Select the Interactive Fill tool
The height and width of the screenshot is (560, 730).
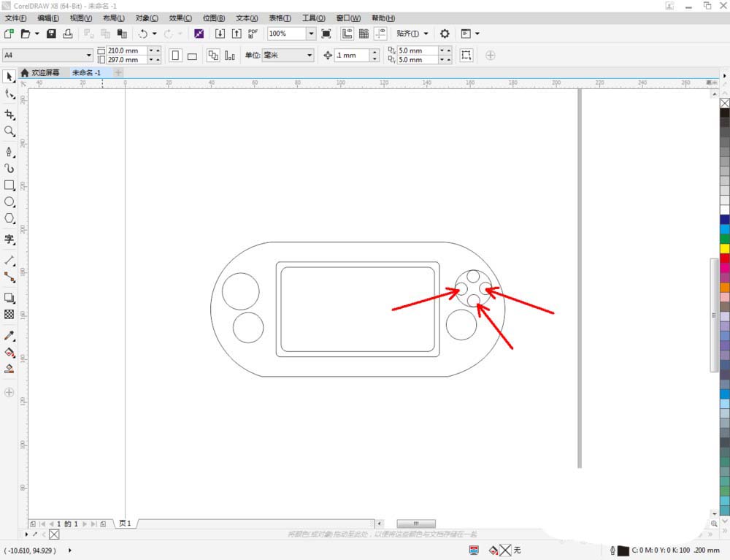point(9,353)
